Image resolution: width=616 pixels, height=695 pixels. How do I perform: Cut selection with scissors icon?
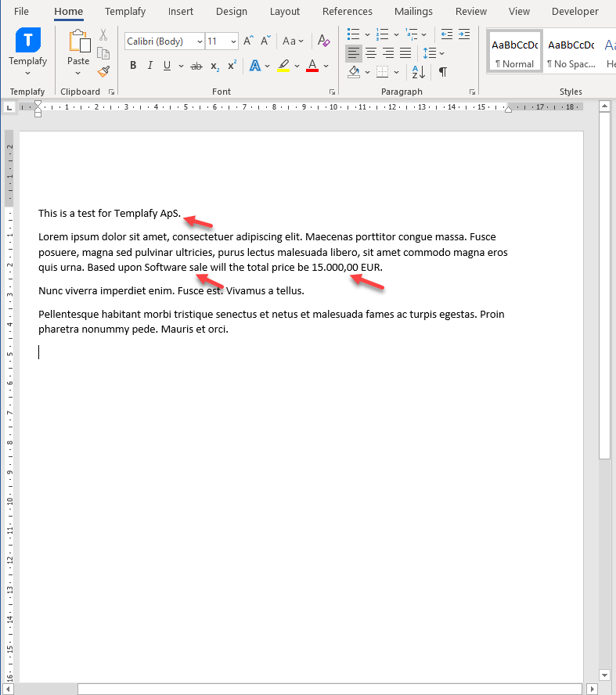click(x=103, y=34)
